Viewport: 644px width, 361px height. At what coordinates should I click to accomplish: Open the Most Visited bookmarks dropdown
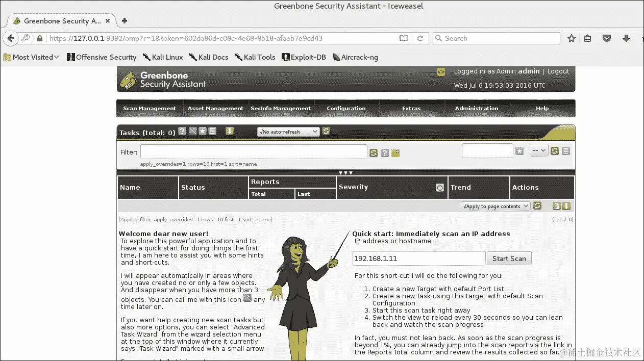click(x=31, y=57)
